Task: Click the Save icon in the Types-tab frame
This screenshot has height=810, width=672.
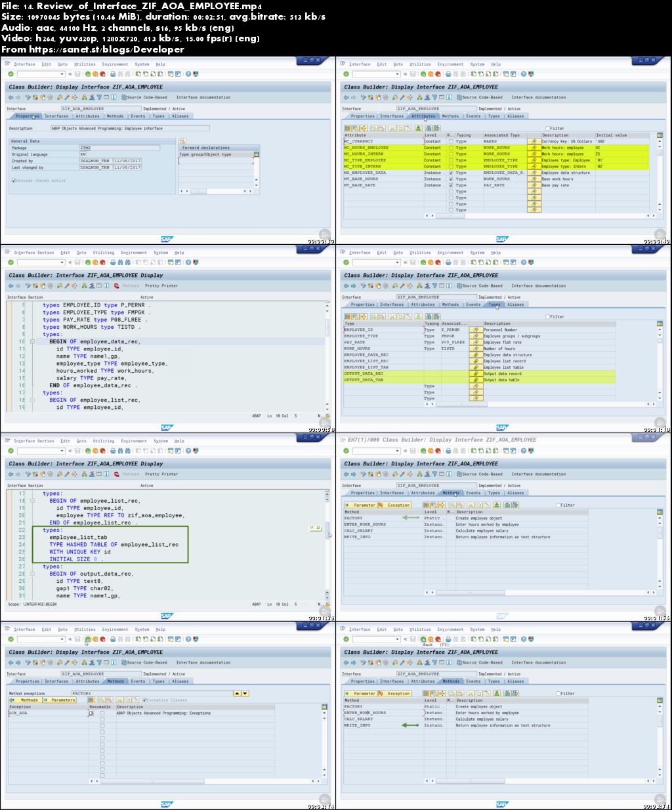Action: click(x=413, y=263)
